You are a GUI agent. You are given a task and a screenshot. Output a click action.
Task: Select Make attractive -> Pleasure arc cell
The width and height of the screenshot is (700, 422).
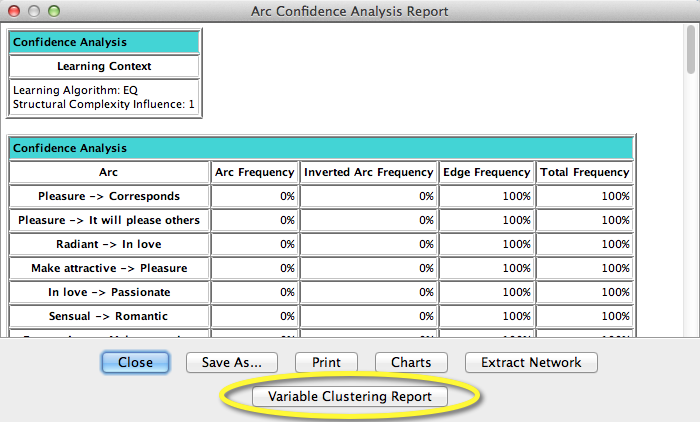pyautogui.click(x=109, y=268)
